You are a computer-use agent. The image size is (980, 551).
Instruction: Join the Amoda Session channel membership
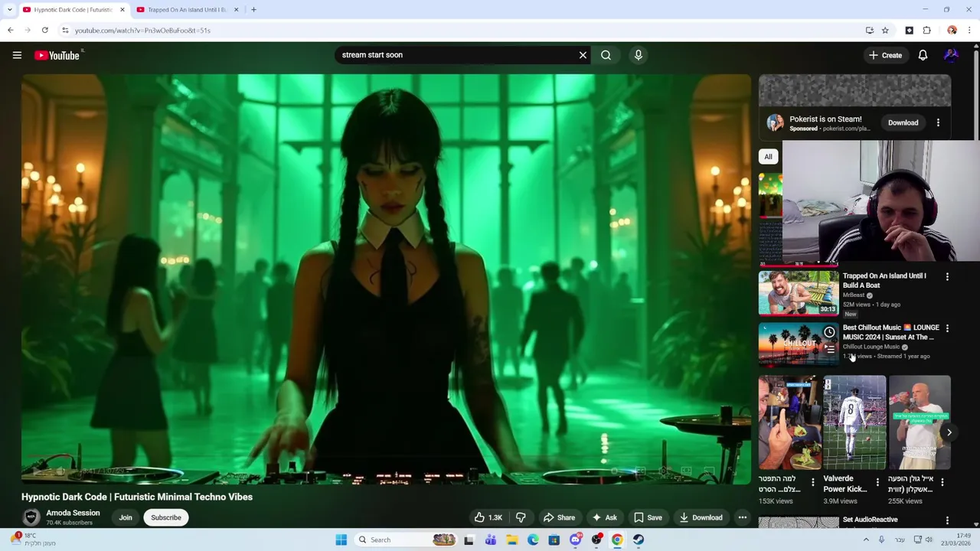tap(126, 517)
